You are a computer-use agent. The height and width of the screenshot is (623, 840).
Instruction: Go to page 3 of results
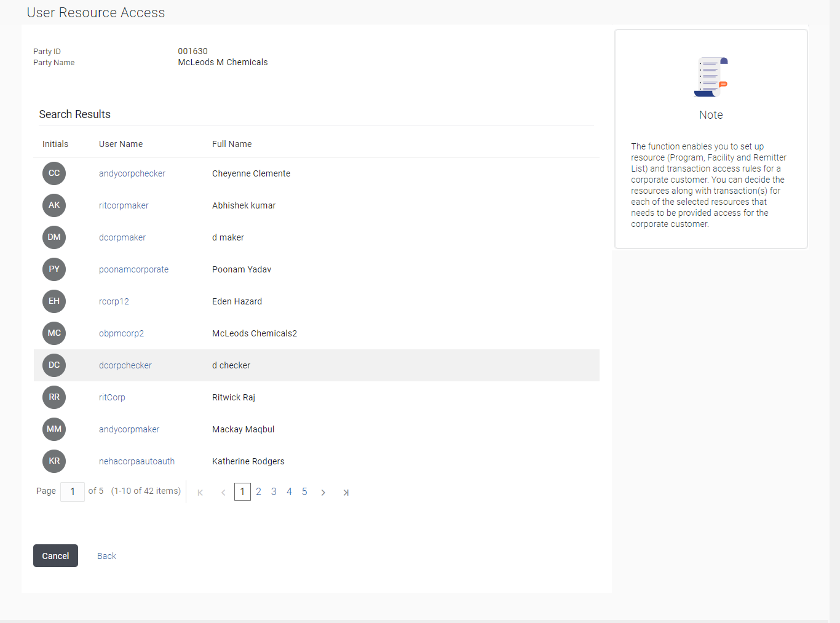coord(274,492)
